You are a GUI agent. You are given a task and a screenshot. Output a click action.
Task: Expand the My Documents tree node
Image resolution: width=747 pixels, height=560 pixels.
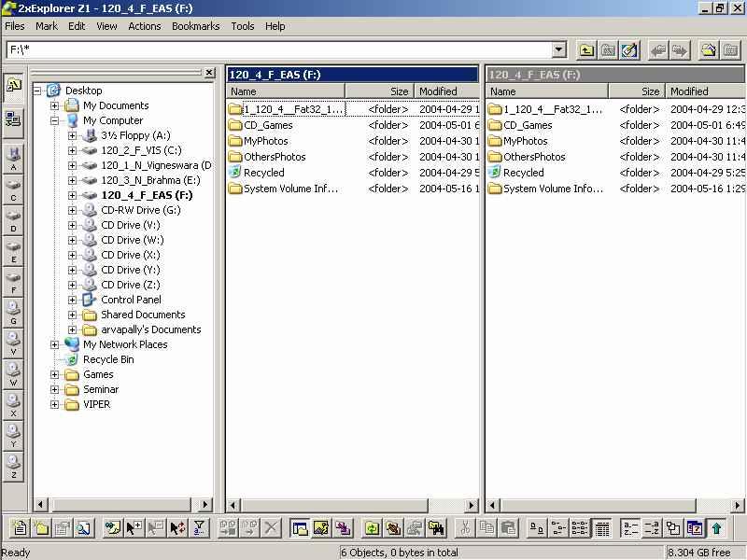point(55,105)
